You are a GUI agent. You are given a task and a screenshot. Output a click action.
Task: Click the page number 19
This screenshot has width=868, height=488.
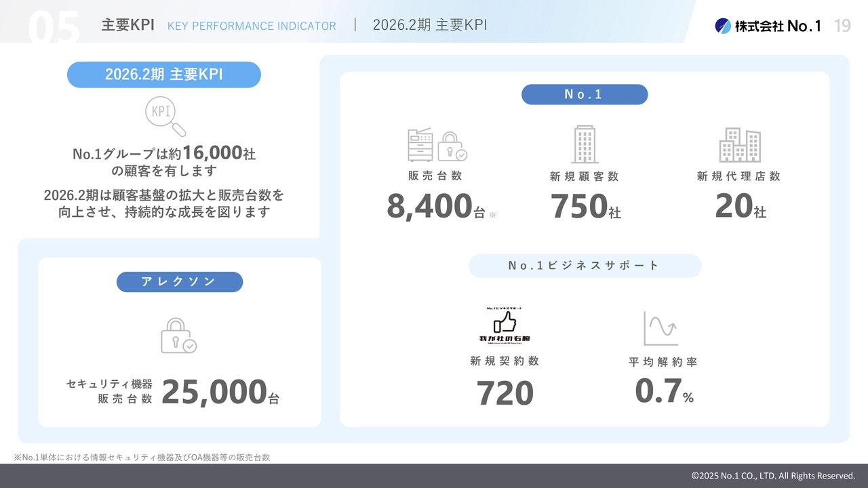click(x=842, y=26)
